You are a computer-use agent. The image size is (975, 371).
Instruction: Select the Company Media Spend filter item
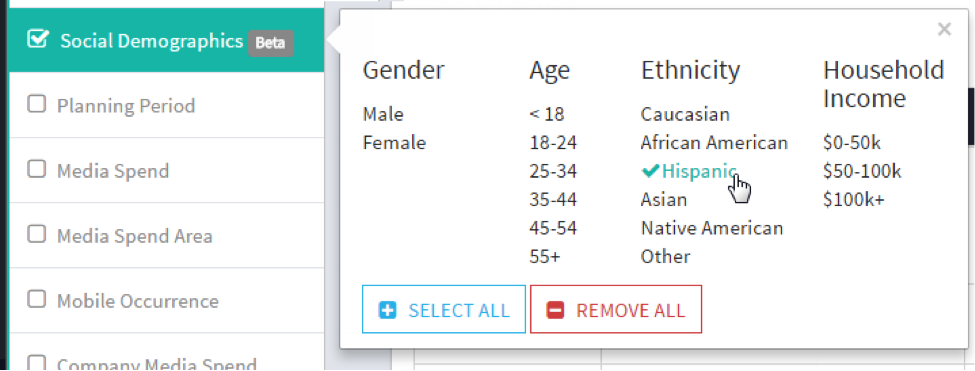[167, 357]
